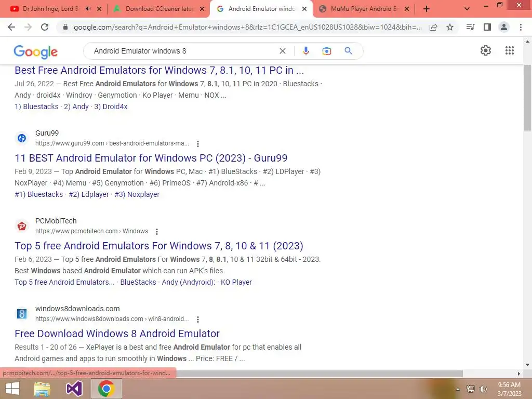Follow the Top 5 free Android Emulators... sitelink
The height and width of the screenshot is (399, 532).
pos(64,282)
